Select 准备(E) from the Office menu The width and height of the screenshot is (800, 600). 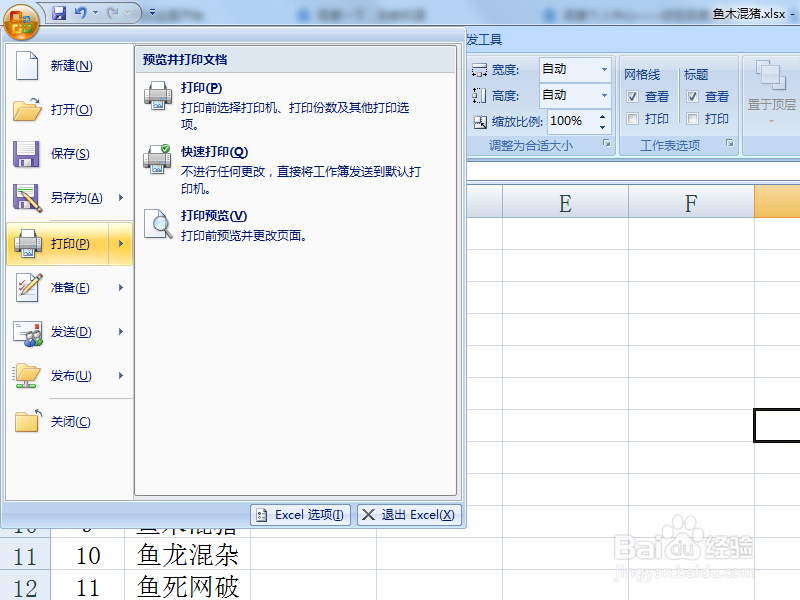coord(70,288)
